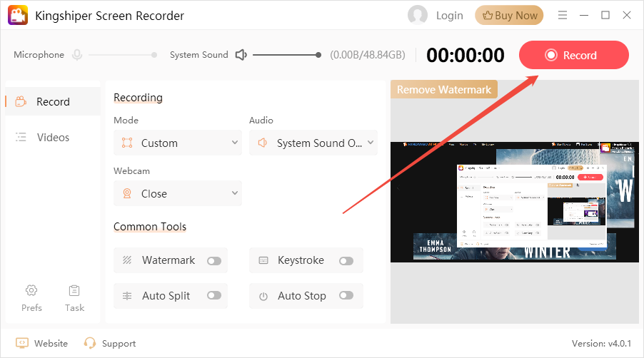Image resolution: width=644 pixels, height=358 pixels.
Task: Click the Auto Stop power icon
Action: (x=263, y=296)
